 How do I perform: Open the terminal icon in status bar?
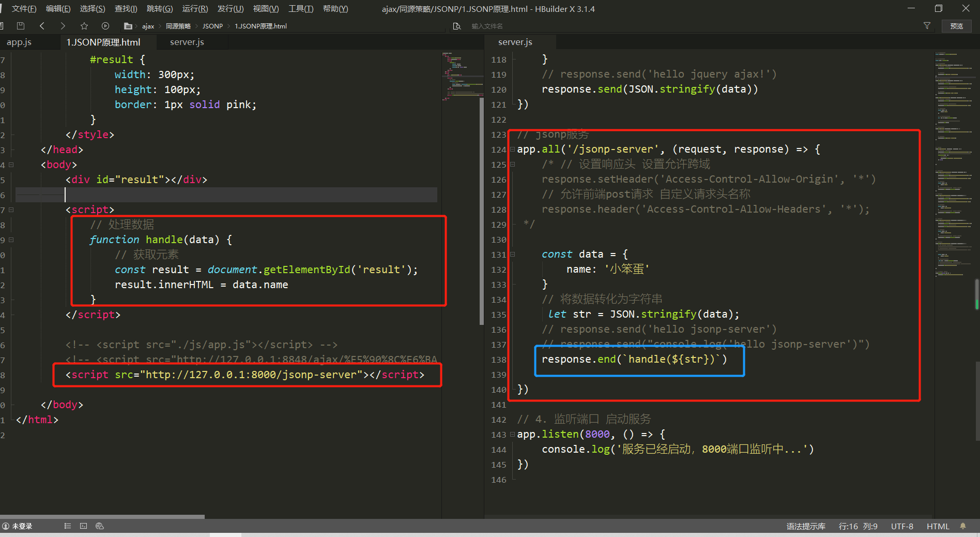click(83, 526)
